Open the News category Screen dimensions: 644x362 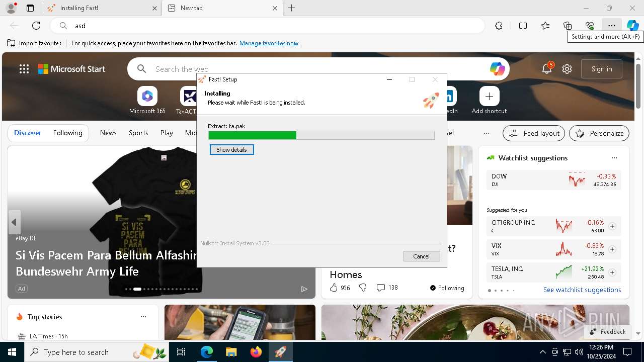[x=108, y=133]
